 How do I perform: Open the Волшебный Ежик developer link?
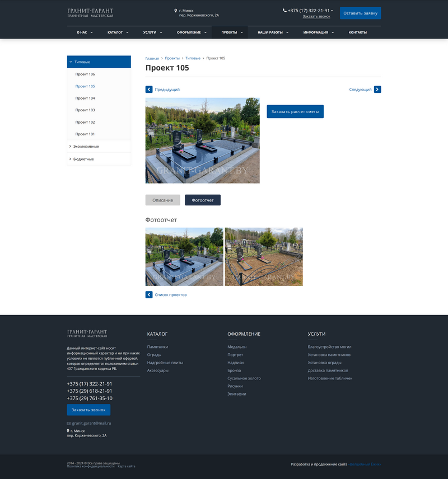(x=365, y=464)
